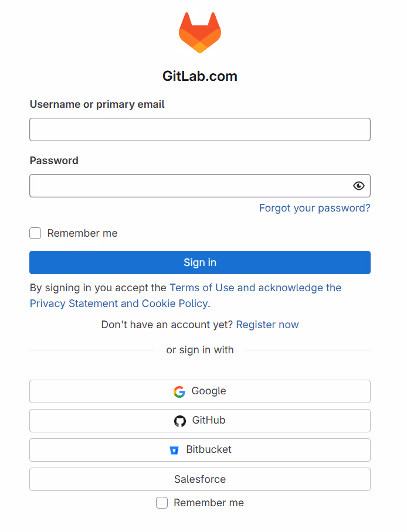407x532 pixels.
Task: Click the Username or primary email label
Action: 97,104
